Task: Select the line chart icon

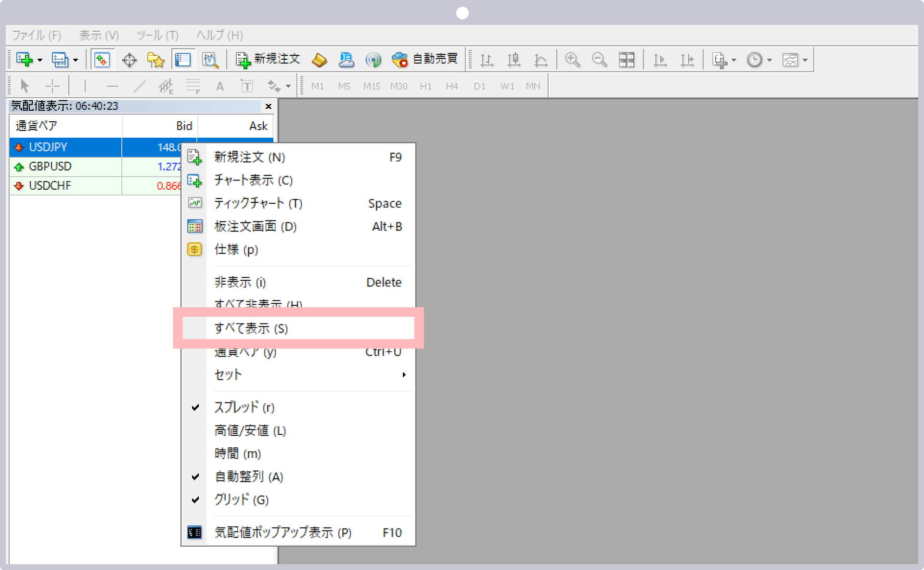Action: (x=541, y=60)
